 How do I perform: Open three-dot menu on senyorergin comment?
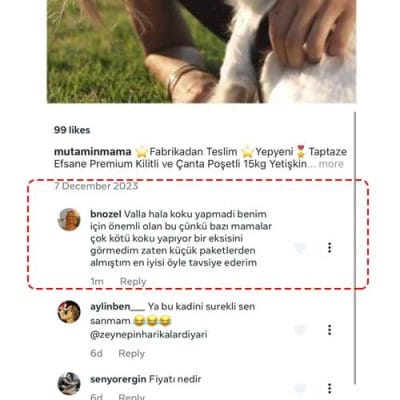coord(329,389)
